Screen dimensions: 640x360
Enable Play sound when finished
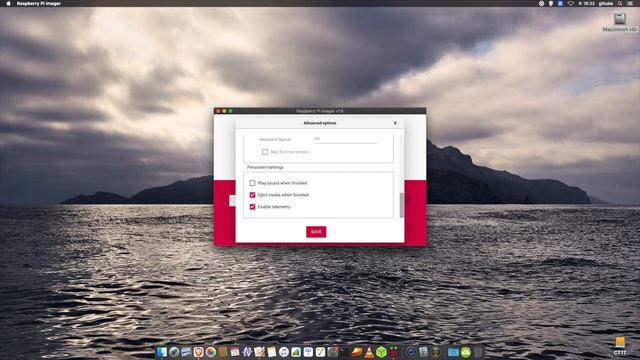[x=252, y=183]
